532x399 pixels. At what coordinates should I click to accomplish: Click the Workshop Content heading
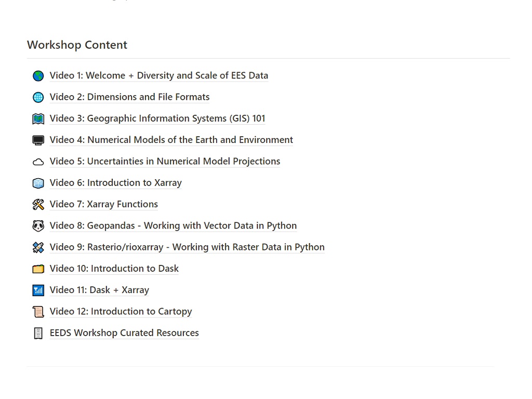point(77,45)
